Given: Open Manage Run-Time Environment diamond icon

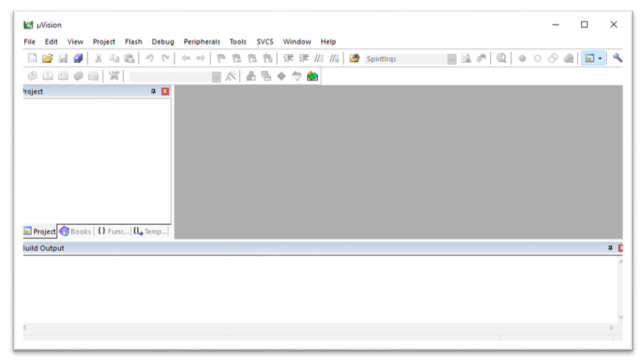Looking at the screenshot, I should click(281, 76).
